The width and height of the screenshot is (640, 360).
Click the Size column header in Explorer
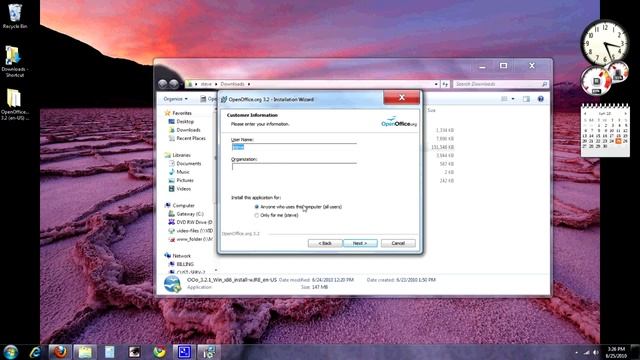point(431,111)
